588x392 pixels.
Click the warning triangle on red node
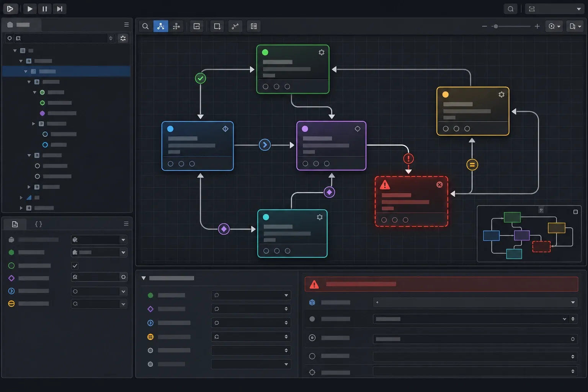pos(385,185)
